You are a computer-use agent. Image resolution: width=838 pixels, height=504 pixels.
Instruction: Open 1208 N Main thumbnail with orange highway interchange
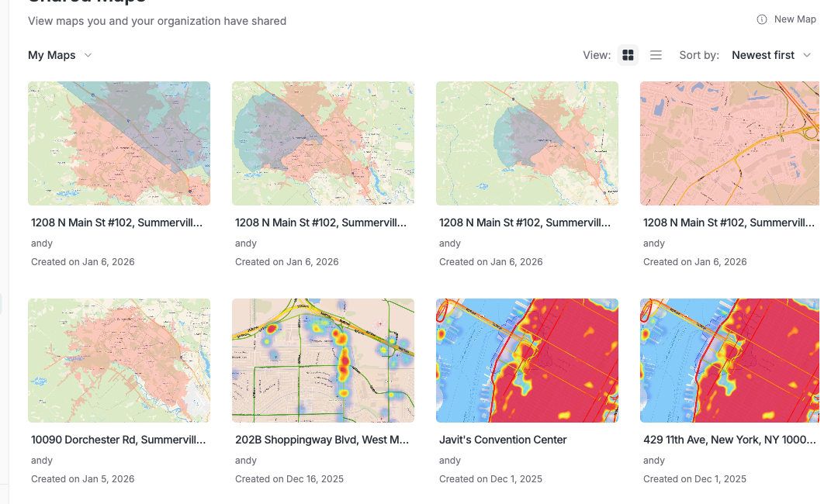(729, 143)
